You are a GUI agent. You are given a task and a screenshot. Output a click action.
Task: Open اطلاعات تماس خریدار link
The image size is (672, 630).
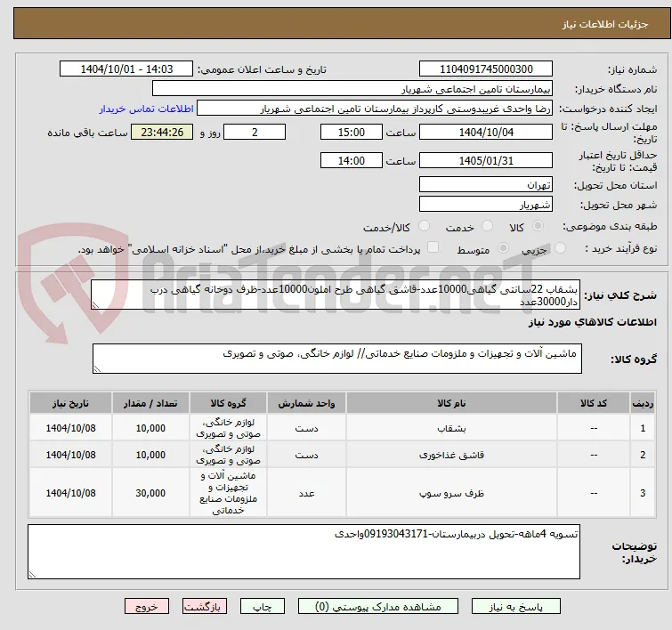[147, 109]
